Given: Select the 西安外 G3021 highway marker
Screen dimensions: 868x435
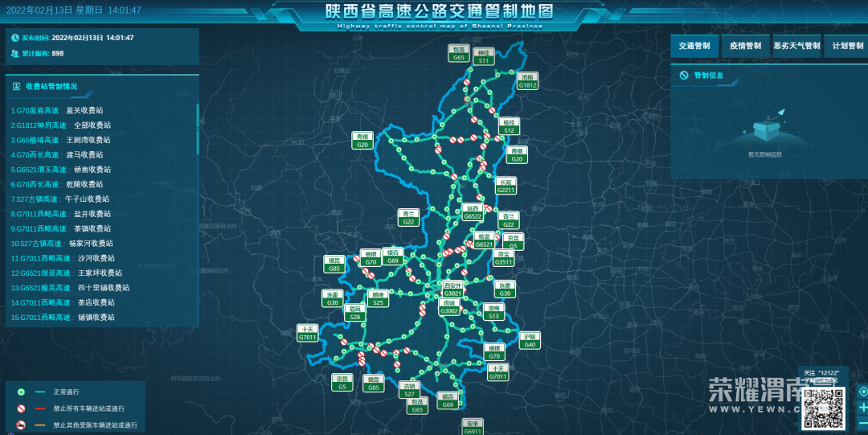Looking at the screenshot, I should 452,289.
